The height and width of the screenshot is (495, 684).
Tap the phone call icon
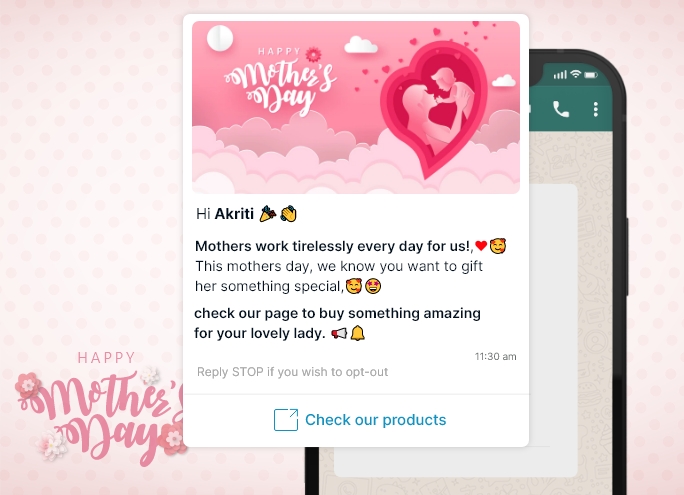tap(561, 109)
